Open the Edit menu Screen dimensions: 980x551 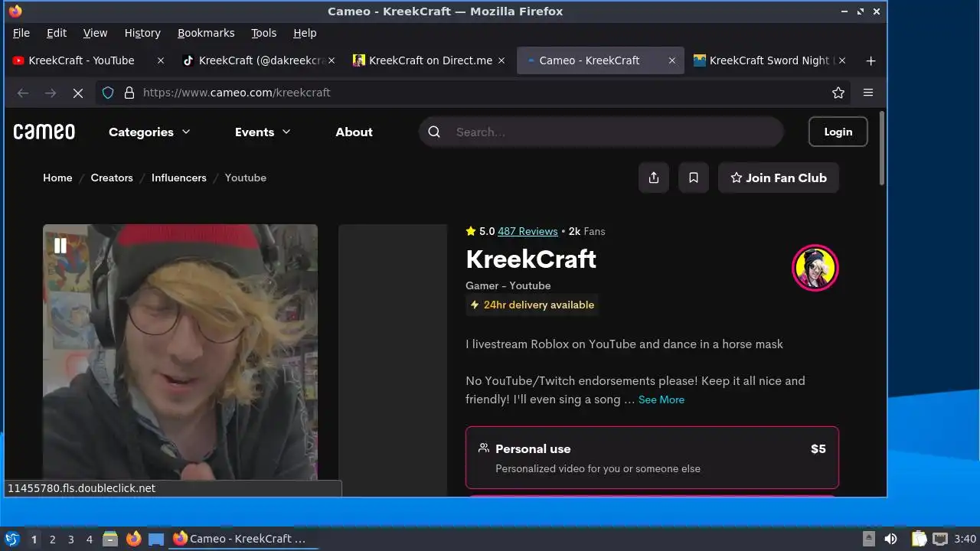[57, 33]
